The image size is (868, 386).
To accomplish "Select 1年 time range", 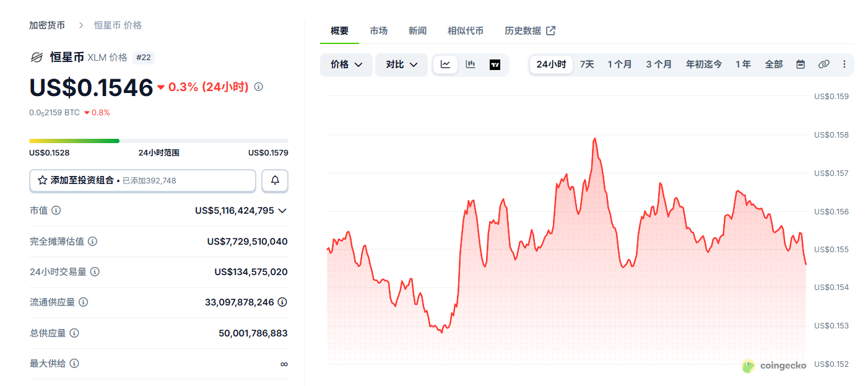I will coord(743,64).
